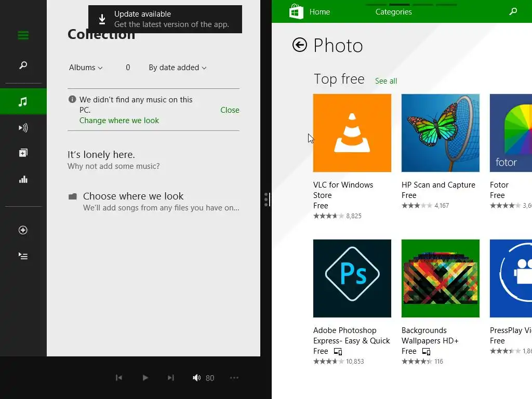Open the Now Playing bars icon
This screenshot has height=399, width=532.
(23, 179)
